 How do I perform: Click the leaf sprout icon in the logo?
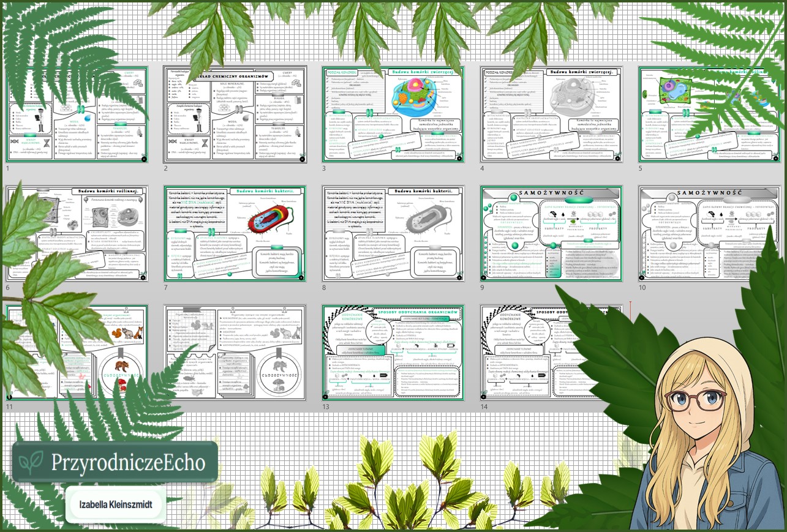31,462
